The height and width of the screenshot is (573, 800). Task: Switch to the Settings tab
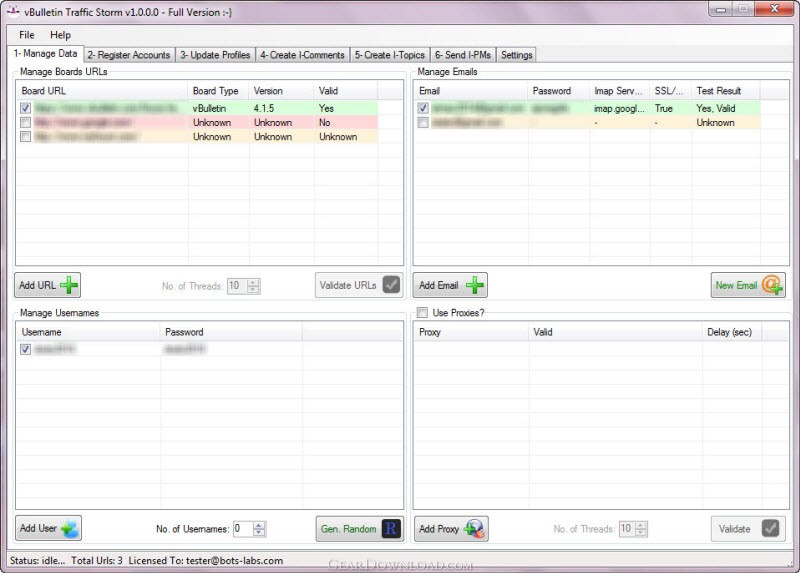516,55
